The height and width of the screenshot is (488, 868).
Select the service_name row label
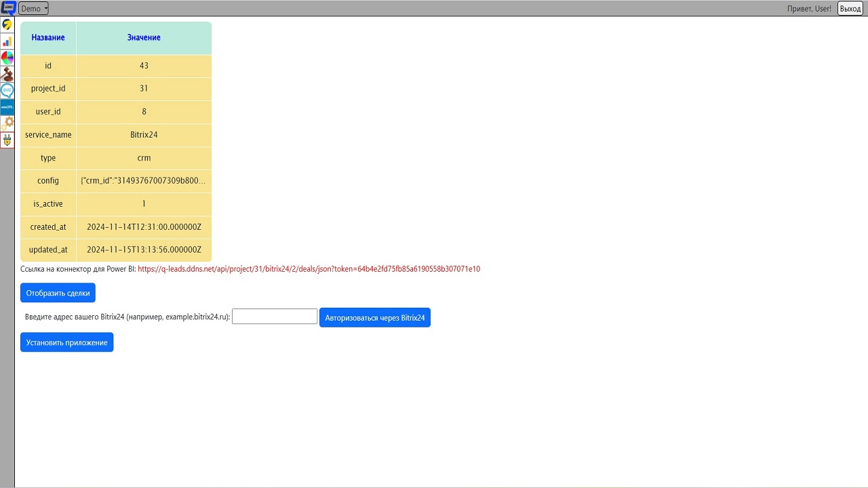pos(48,135)
